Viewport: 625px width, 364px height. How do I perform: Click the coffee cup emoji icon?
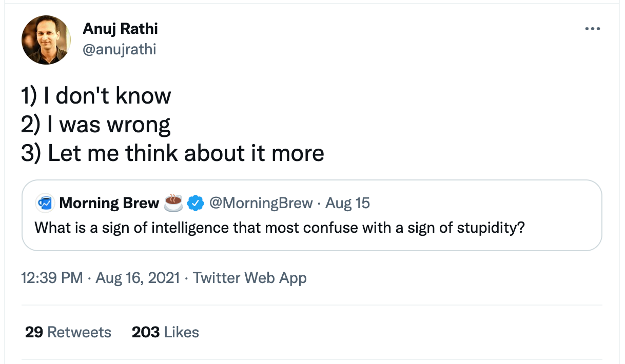tap(173, 204)
